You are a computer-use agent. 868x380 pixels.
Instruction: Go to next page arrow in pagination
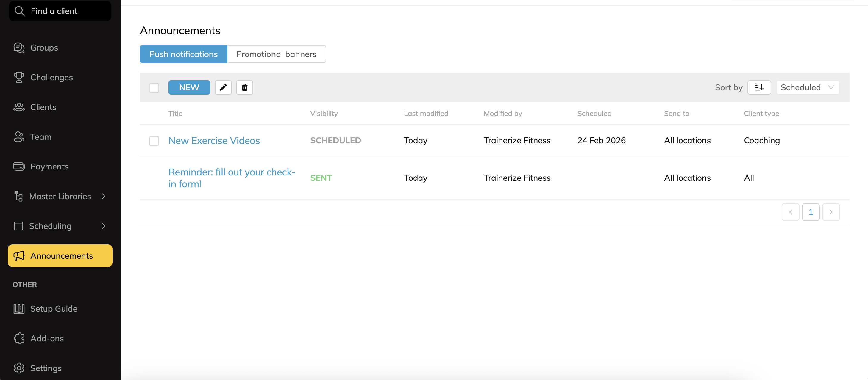830,212
